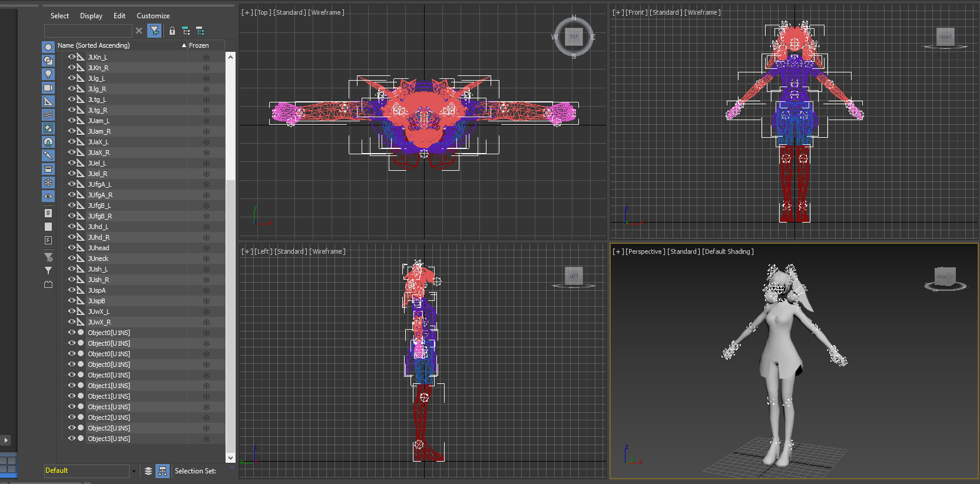Viewport: 980px width, 484px height.
Task: Hide JLKn_L with its eye icon
Action: 72,57
